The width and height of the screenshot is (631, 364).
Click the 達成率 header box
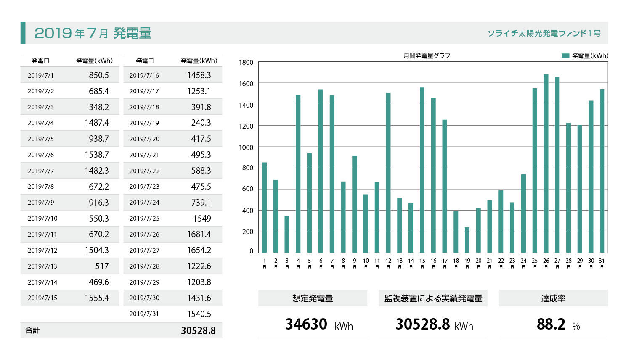pyautogui.click(x=553, y=298)
